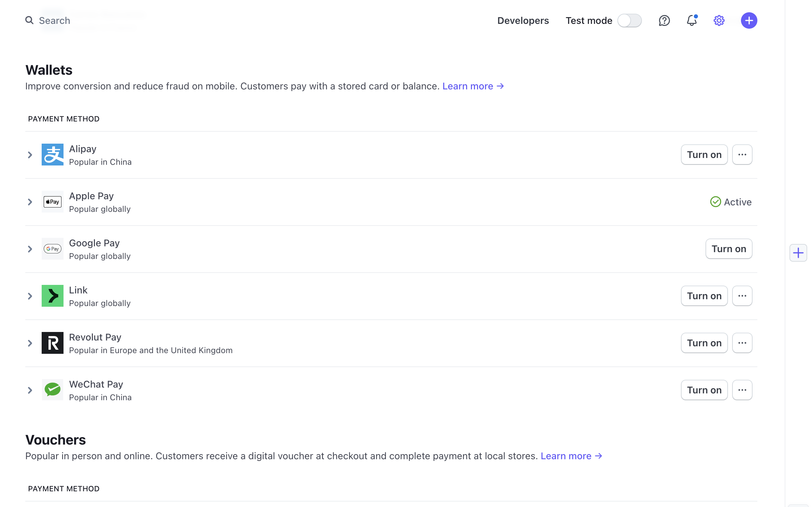
Task: Click the Revolut Pay logo icon
Action: pos(52,343)
